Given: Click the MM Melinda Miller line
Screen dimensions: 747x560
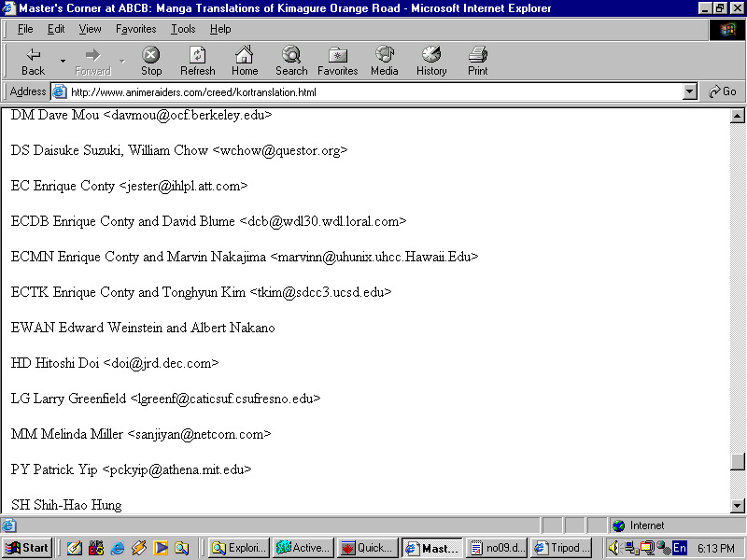Looking at the screenshot, I should (x=141, y=434).
